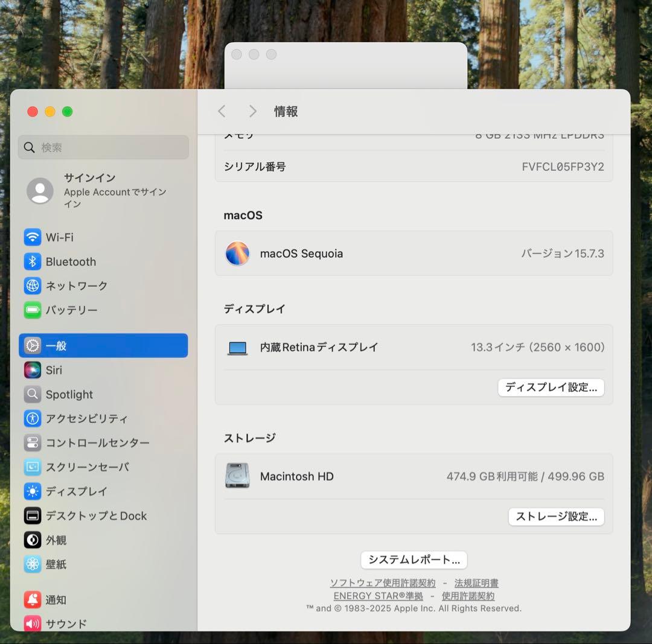Click the back navigation chevron

tap(222, 111)
